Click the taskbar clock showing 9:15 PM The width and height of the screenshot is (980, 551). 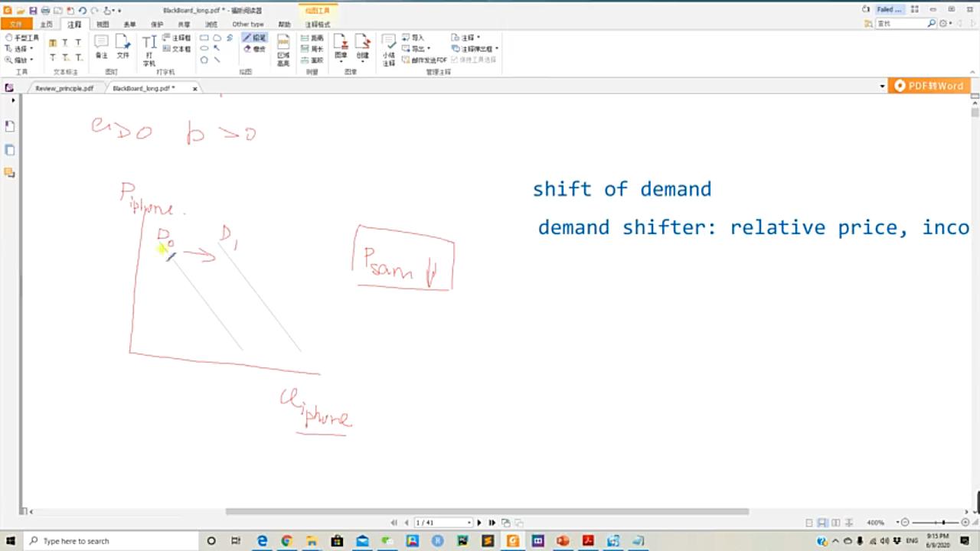pos(938,540)
